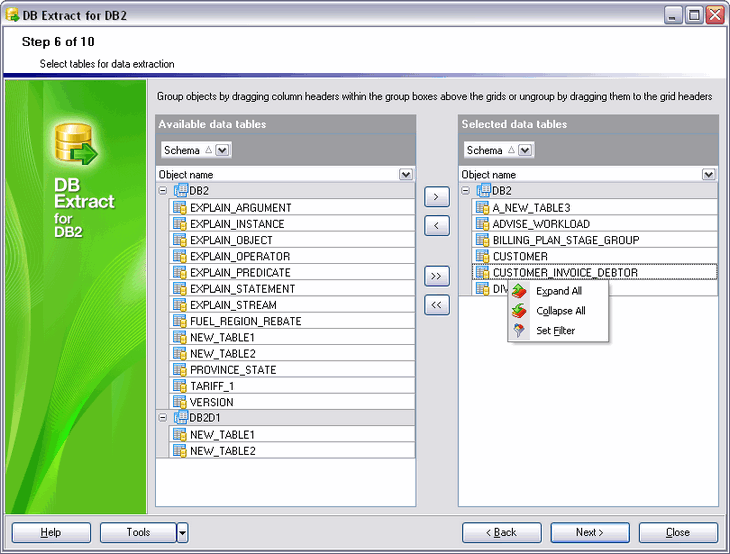
Task: Select the NEW_TABLE2 row under DB2D1
Action: point(292,451)
